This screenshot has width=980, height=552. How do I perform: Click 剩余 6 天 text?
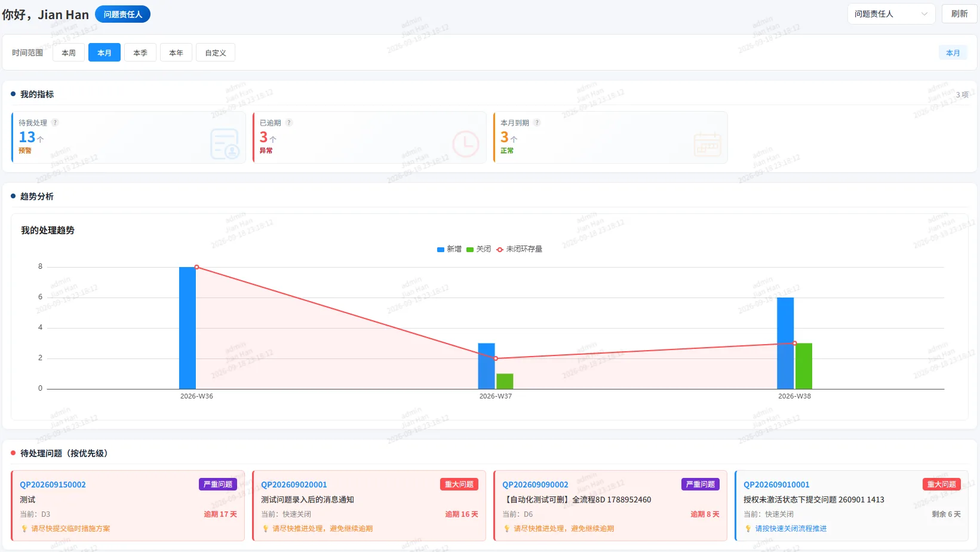(x=947, y=514)
